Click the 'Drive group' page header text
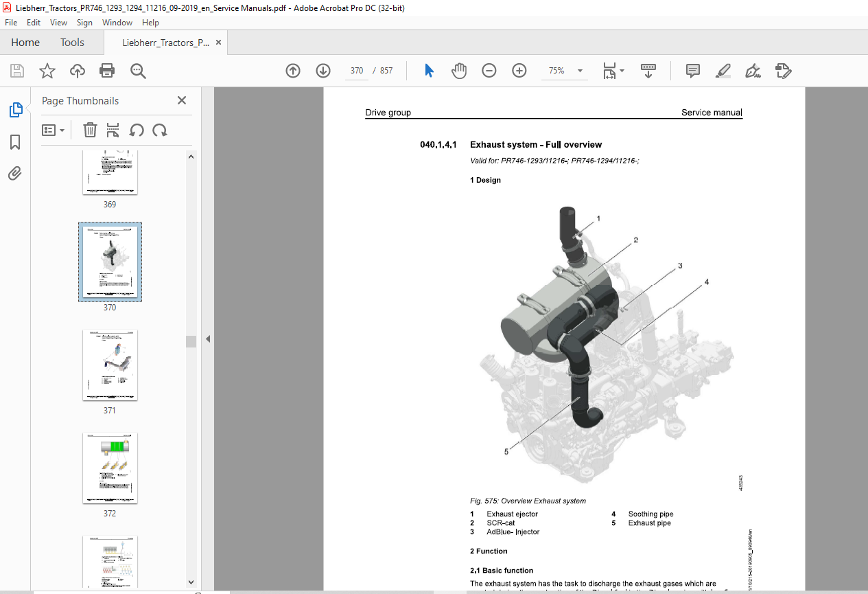 [388, 113]
